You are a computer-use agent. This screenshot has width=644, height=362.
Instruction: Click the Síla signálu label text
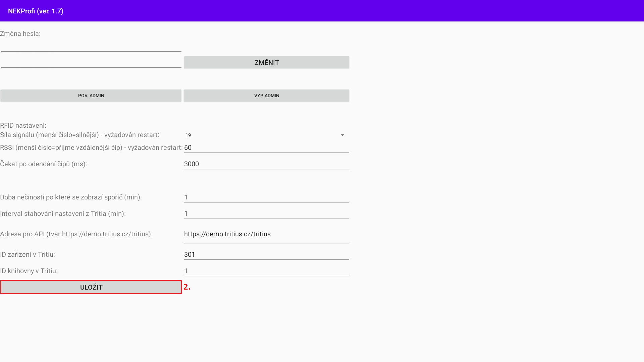[x=79, y=135]
